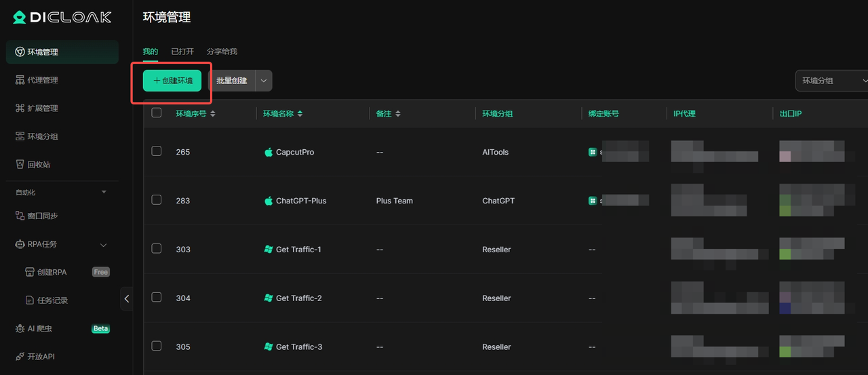The height and width of the screenshot is (375, 868).
Task: Collapse the sidebar with the left arrow handle
Action: point(127,298)
